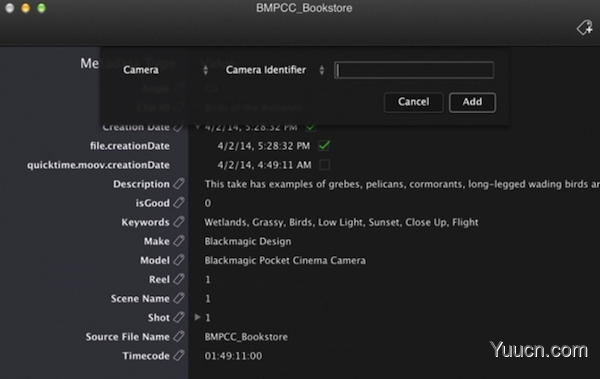Click the edit pencil beside isGood
Image resolution: width=600 pixels, height=379 pixels.
click(179, 203)
